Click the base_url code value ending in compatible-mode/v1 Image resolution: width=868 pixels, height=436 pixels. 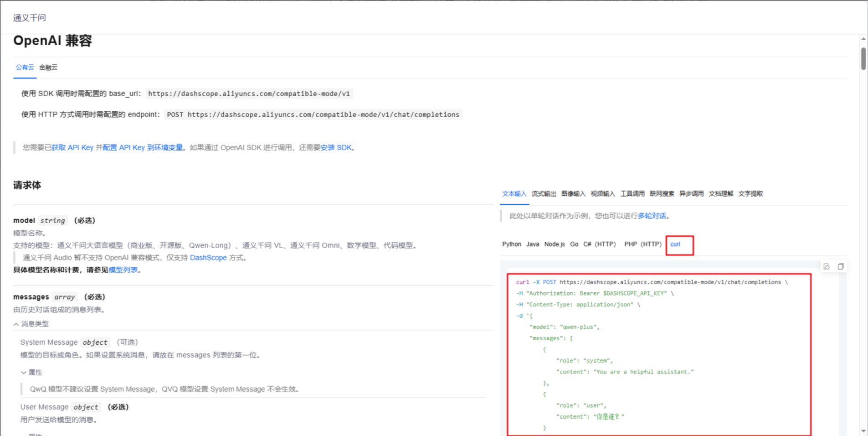click(249, 94)
